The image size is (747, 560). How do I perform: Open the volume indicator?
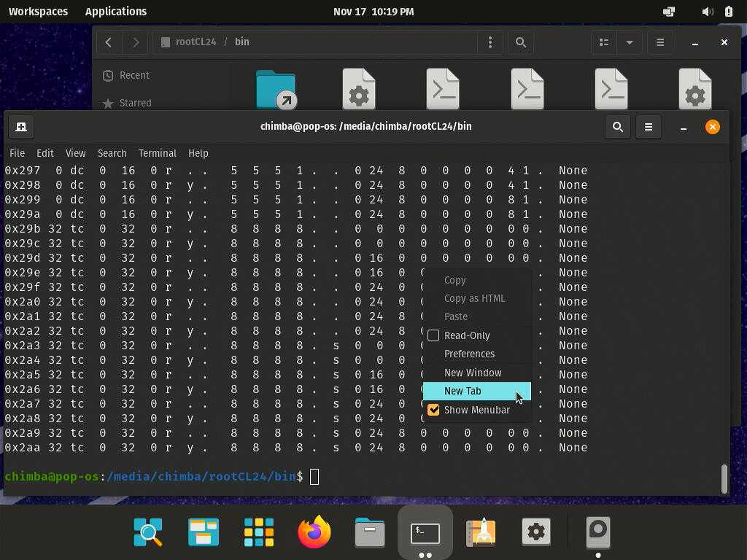[708, 12]
